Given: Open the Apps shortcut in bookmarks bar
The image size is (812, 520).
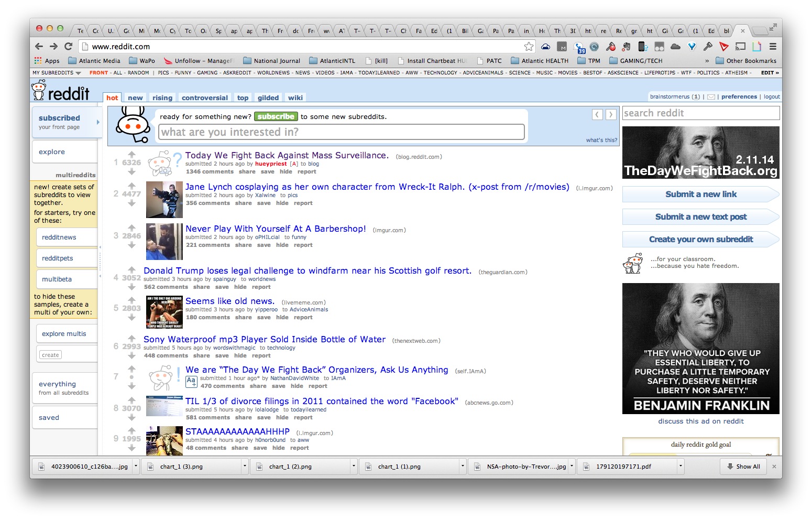Looking at the screenshot, I should tap(47, 61).
